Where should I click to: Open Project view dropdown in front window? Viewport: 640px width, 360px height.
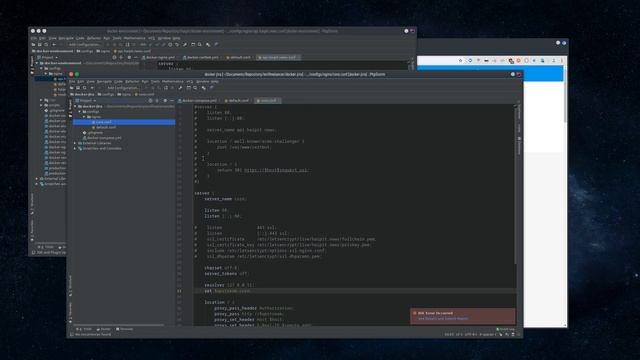click(86, 100)
